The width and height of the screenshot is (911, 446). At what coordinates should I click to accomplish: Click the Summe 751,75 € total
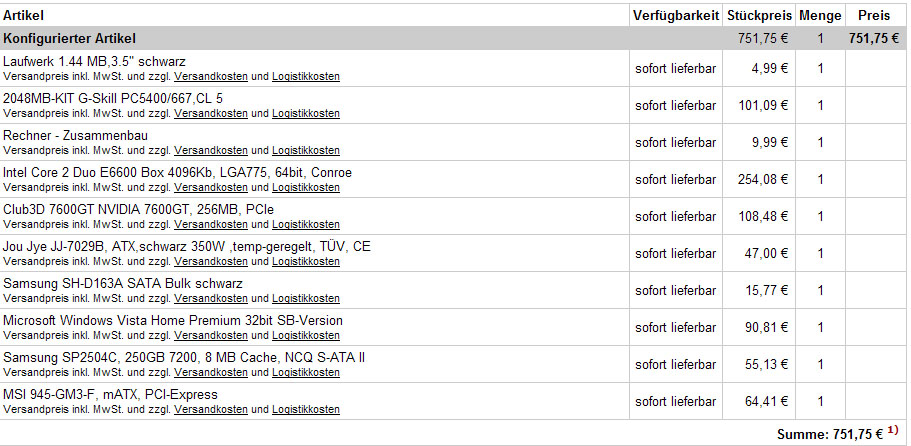tap(829, 434)
